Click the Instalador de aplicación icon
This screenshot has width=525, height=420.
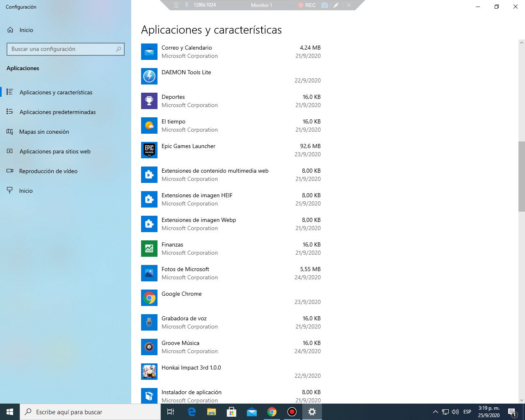click(x=149, y=395)
